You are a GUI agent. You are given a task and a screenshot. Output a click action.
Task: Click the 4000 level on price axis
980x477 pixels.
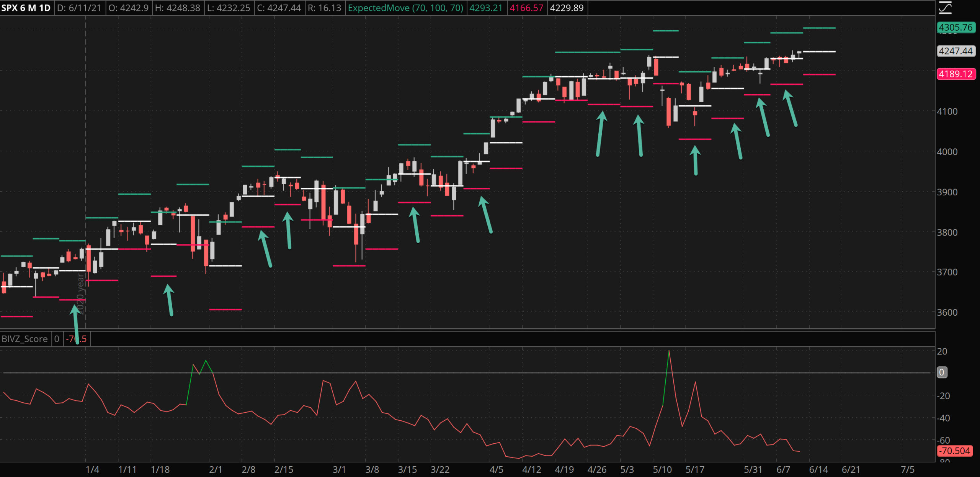click(947, 152)
